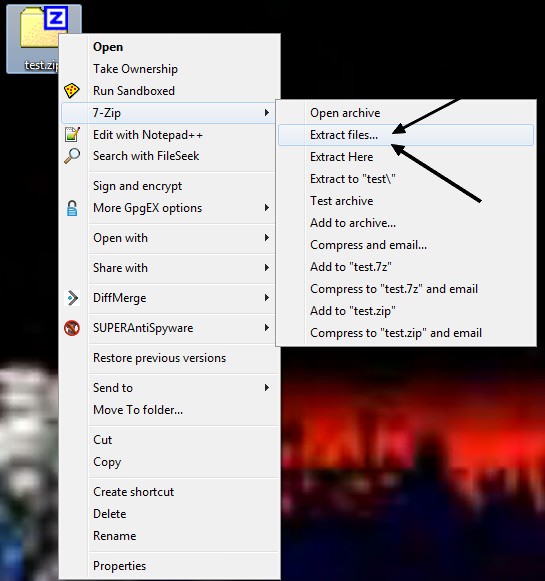Open the Properties menu entry

click(119, 566)
